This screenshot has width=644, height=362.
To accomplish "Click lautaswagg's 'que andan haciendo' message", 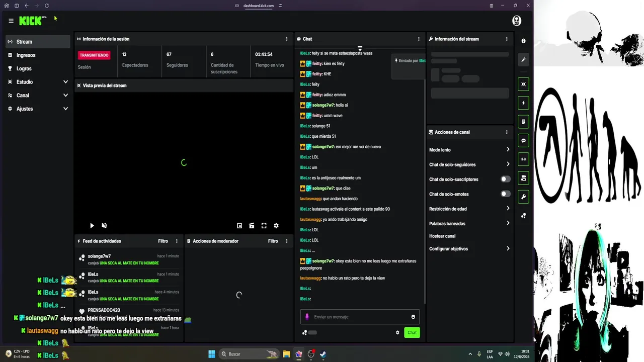I will [329, 199].
